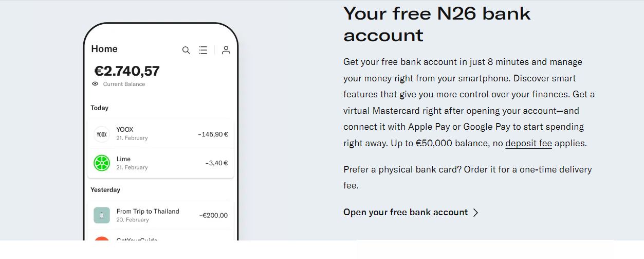Open the From Trip to Thailand transaction
644x259 pixels.
[x=160, y=215]
